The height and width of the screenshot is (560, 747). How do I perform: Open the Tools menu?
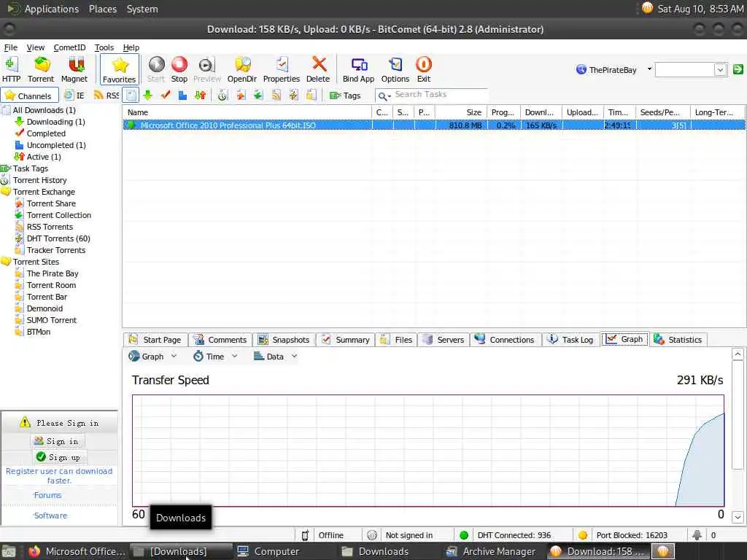coord(104,47)
